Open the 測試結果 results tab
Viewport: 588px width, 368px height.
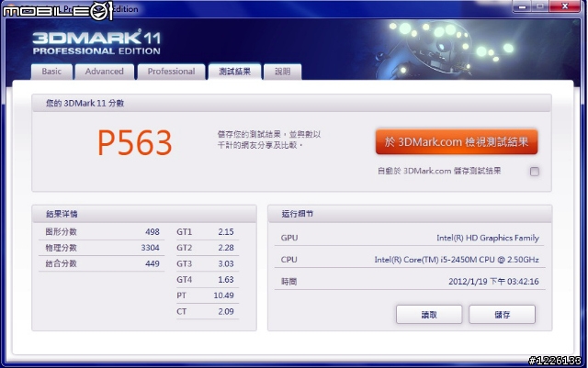click(235, 72)
